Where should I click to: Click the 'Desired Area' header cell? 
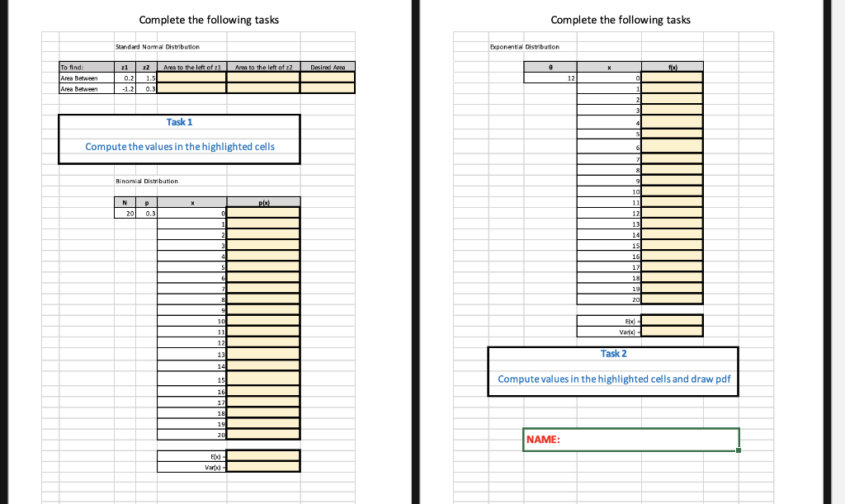tap(328, 68)
